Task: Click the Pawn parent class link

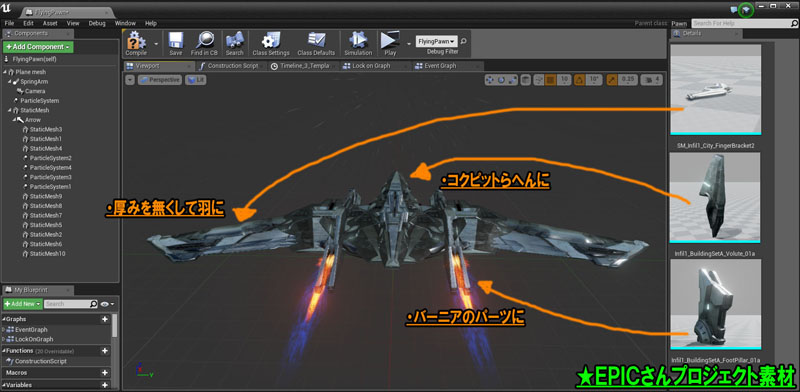Action: click(679, 23)
